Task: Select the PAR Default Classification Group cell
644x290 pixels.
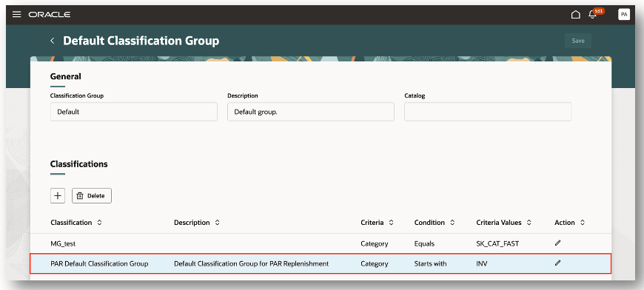Action: pyautogui.click(x=99, y=264)
